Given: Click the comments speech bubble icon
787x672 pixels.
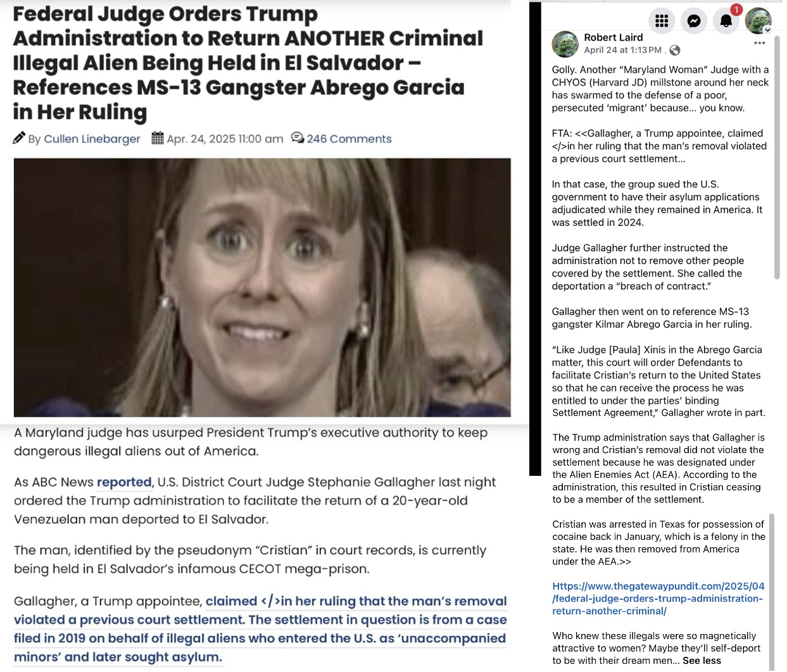Looking at the screenshot, I should click(x=297, y=138).
